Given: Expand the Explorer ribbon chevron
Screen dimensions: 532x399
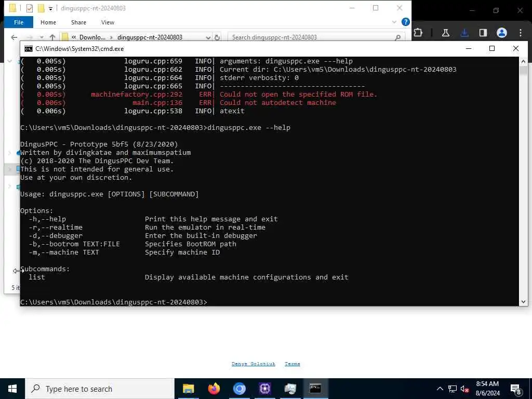Looking at the screenshot, I should coord(394,22).
